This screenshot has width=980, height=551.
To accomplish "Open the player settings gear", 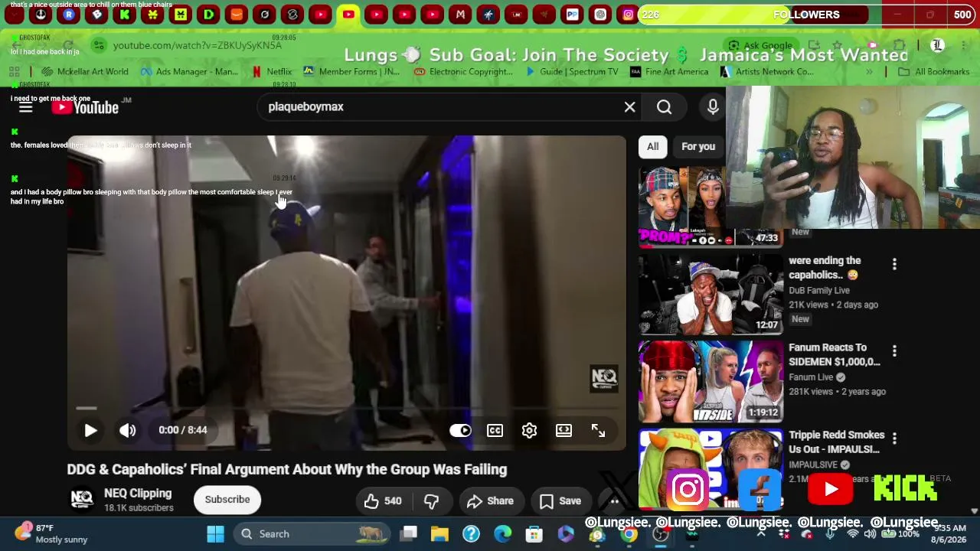I will (529, 430).
